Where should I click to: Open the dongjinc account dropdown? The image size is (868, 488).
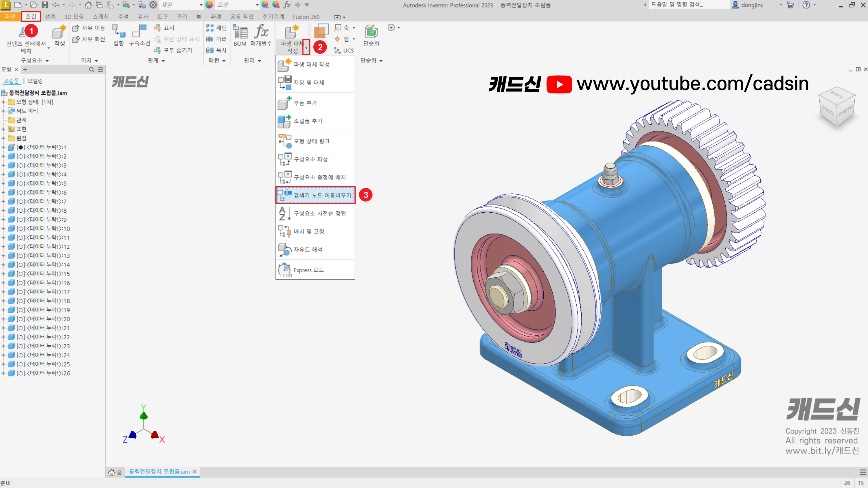tap(780, 5)
